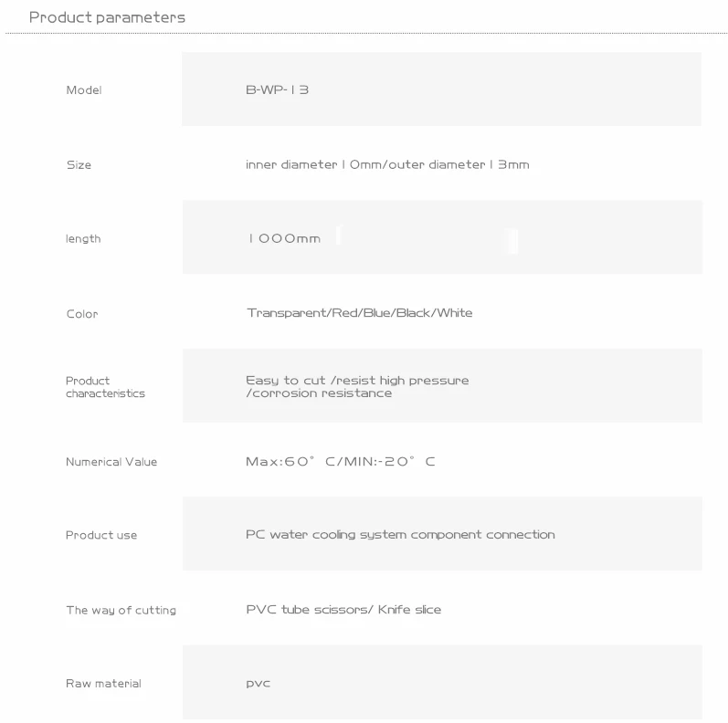The image size is (728, 723).
Task: Select the inner and outer diameter text
Action: click(387, 164)
